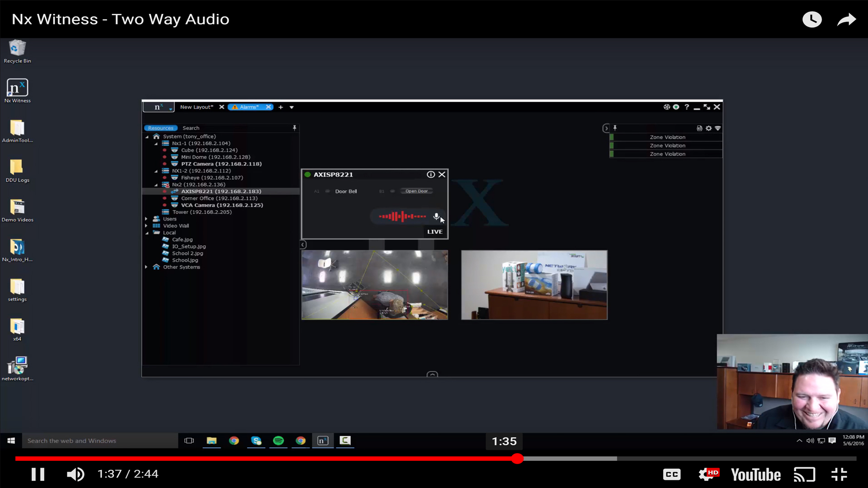Toggle fullscreen in Nx Witness window

coord(707,107)
